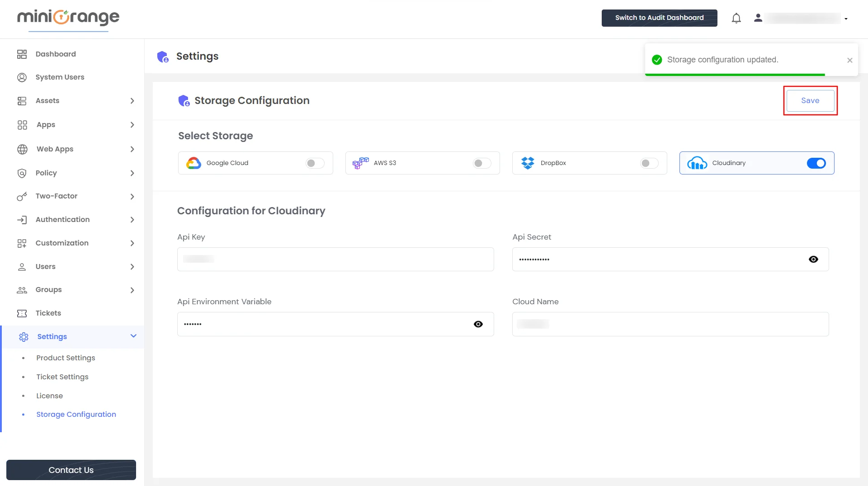Click the Cloud Name input field

(670, 324)
